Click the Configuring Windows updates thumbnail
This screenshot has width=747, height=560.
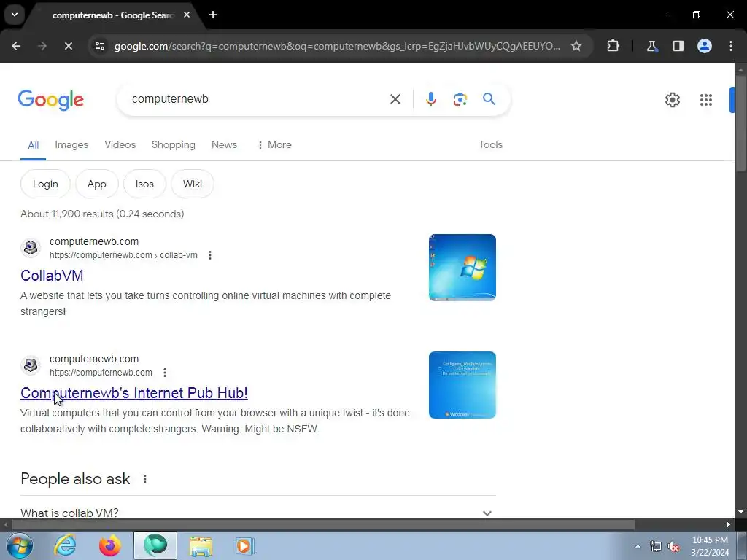click(x=462, y=385)
